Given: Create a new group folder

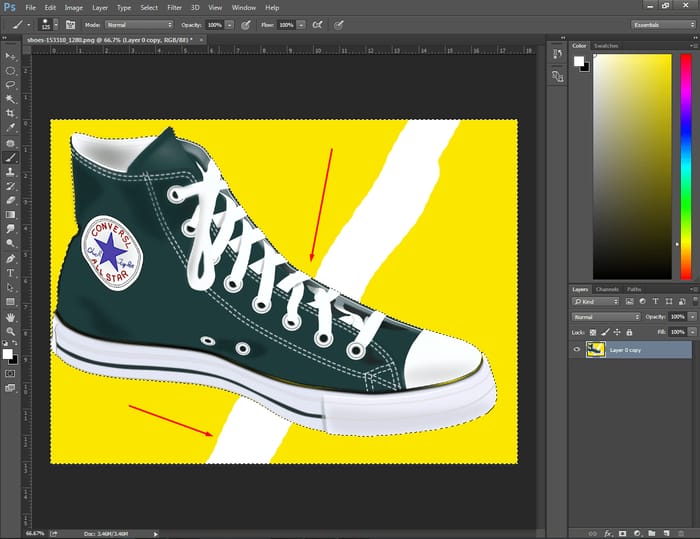Looking at the screenshot, I should point(652,533).
